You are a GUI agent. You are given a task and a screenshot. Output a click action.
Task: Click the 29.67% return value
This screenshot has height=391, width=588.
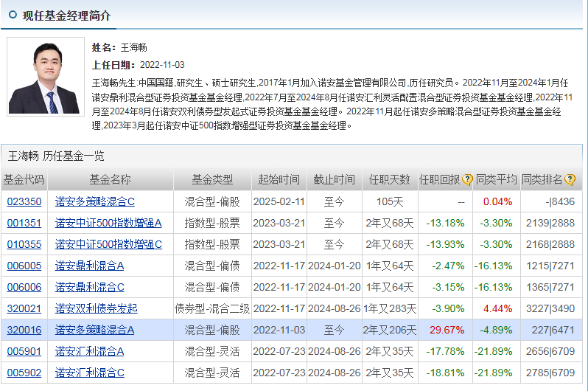coord(447,331)
